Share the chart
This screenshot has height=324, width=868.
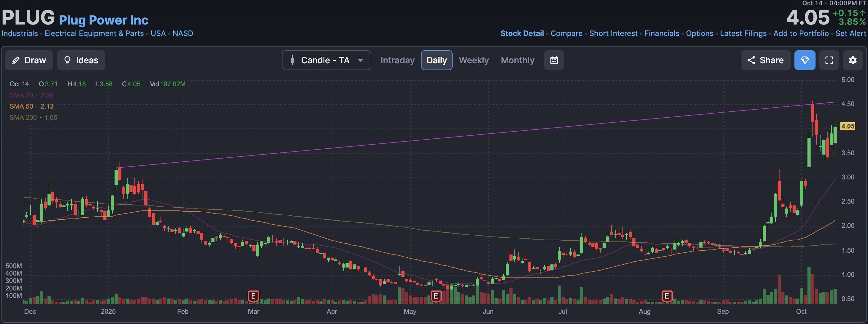pos(765,60)
